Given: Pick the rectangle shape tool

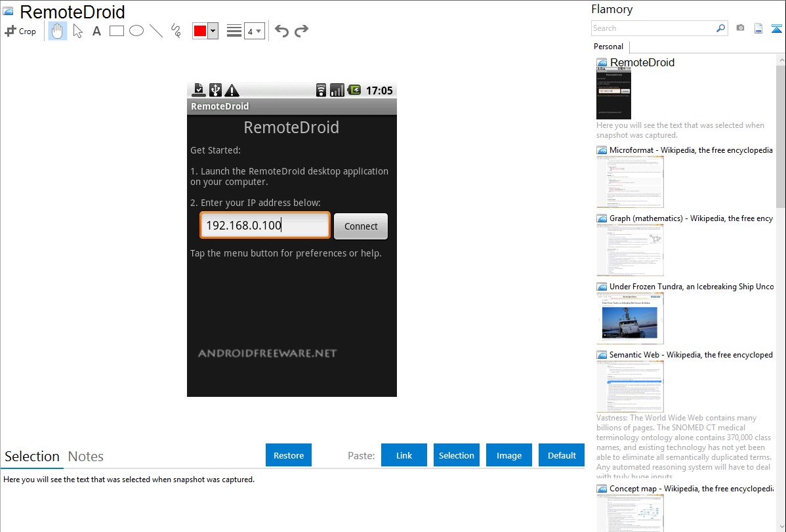Looking at the screenshot, I should pos(117,31).
